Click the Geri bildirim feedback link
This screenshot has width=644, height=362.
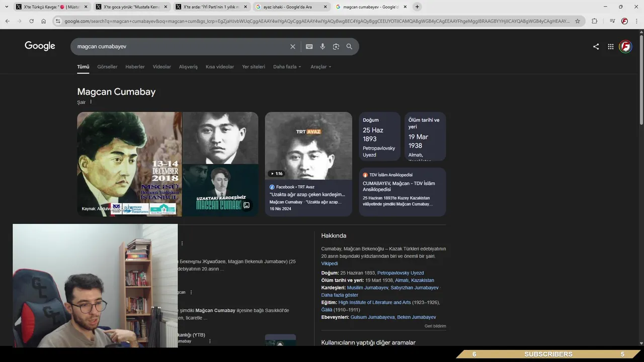[x=435, y=326]
